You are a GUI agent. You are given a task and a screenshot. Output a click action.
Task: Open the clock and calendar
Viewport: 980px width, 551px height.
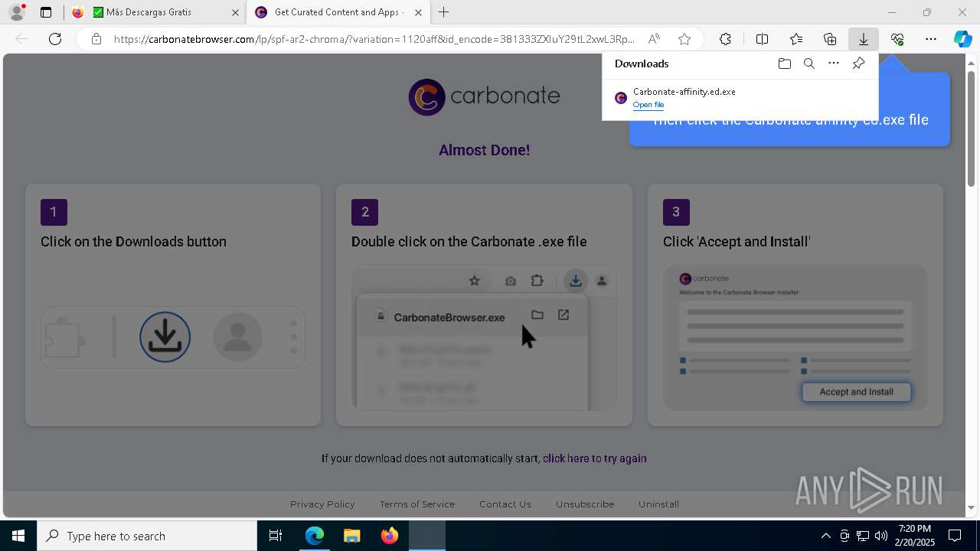point(915,536)
